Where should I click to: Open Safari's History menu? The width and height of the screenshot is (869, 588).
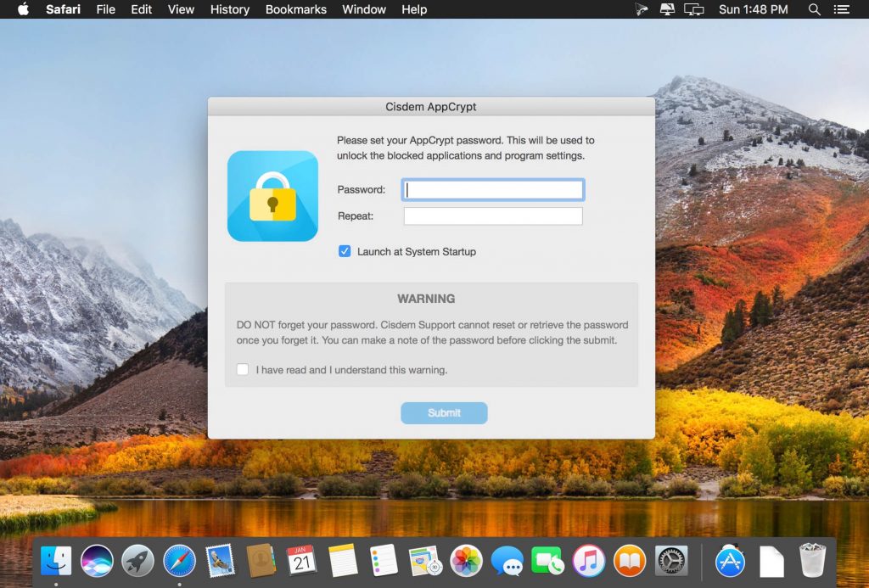229,9
